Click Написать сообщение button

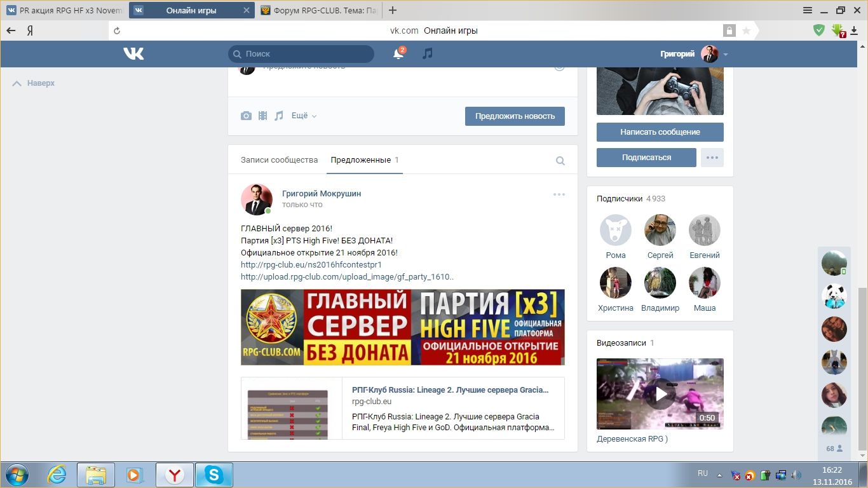[660, 132]
